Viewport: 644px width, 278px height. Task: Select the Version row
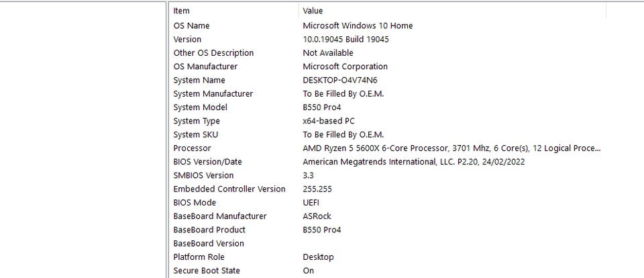pyautogui.click(x=187, y=39)
